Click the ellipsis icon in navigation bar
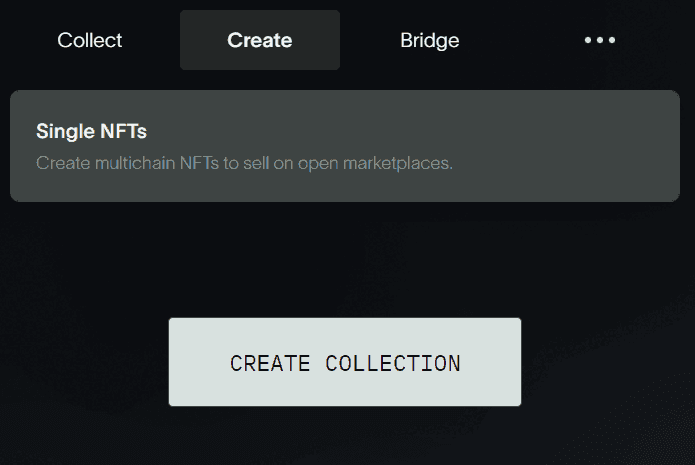Image resolution: width=695 pixels, height=465 pixels. (x=599, y=40)
